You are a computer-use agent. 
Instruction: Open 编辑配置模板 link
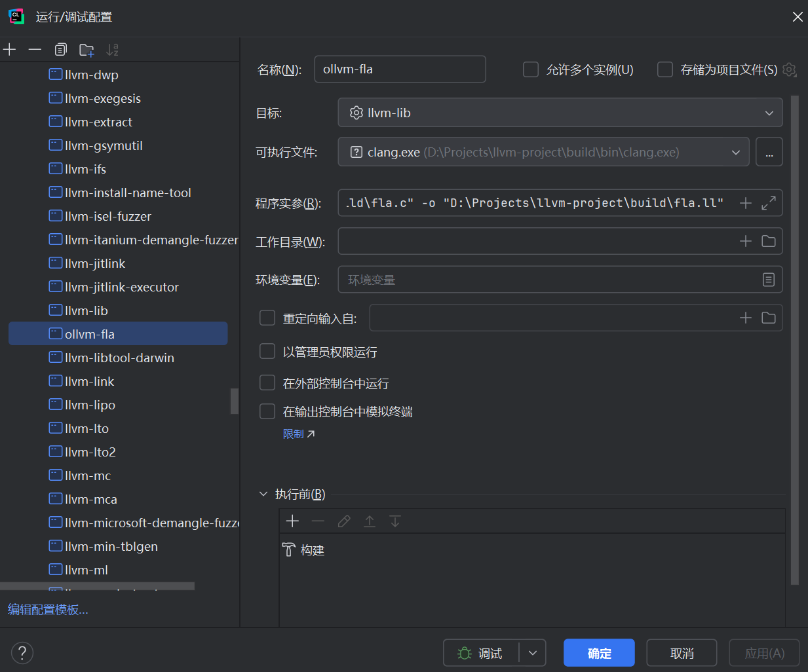pos(48,610)
